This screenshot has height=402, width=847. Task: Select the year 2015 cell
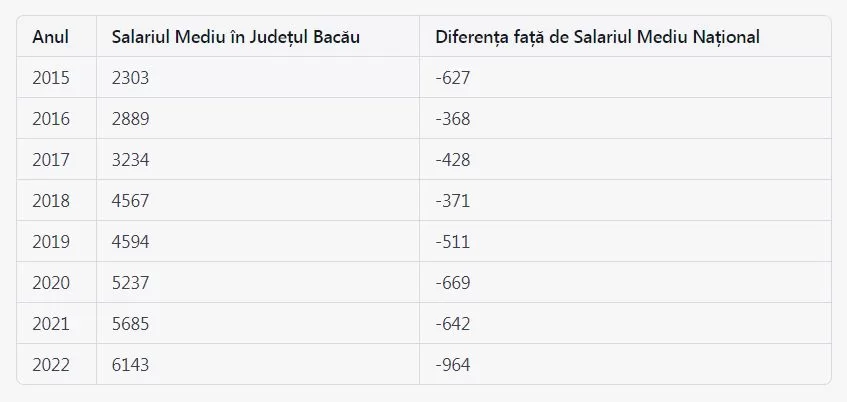(x=51, y=78)
